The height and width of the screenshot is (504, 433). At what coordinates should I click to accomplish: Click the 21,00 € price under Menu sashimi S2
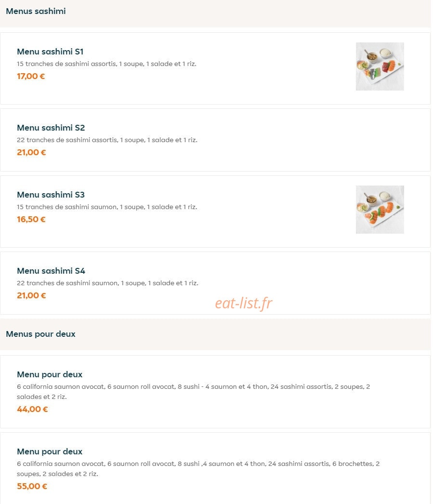click(31, 152)
